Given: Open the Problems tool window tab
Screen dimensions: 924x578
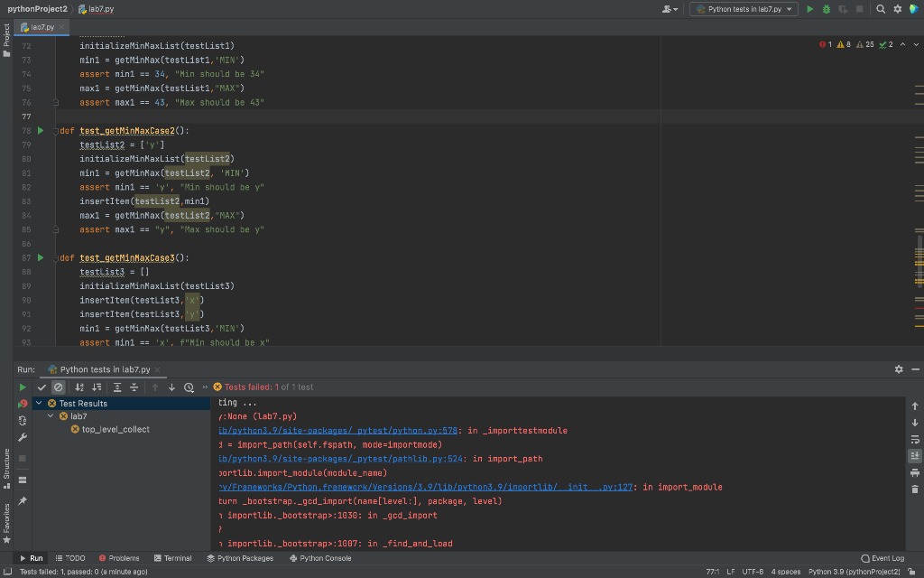Looking at the screenshot, I should 119,558.
